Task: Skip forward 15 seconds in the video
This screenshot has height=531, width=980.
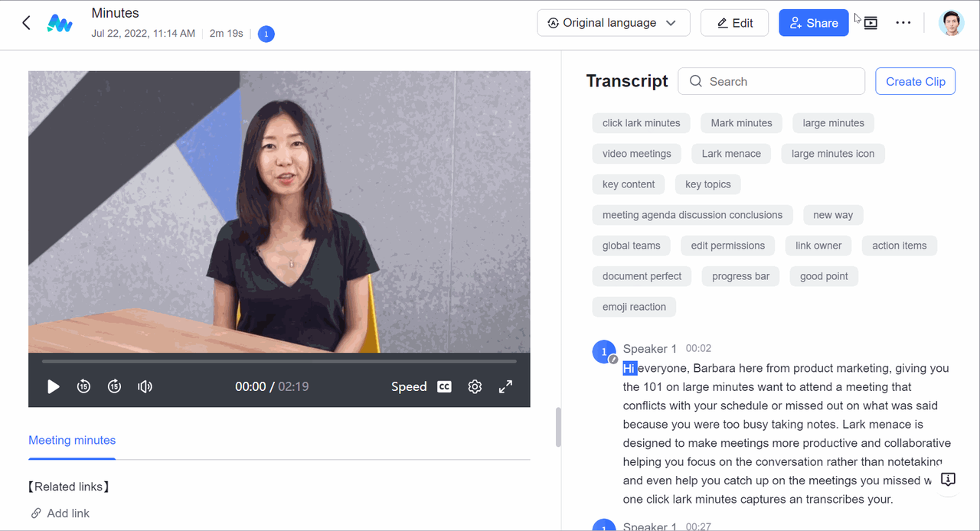Action: (114, 386)
